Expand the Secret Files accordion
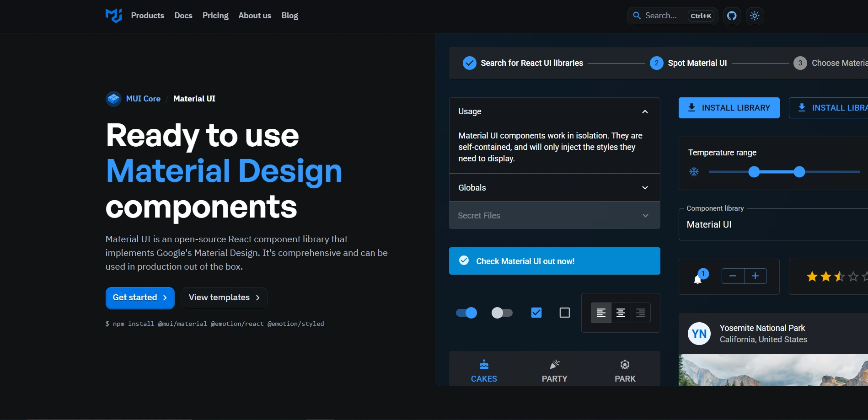 coord(554,215)
